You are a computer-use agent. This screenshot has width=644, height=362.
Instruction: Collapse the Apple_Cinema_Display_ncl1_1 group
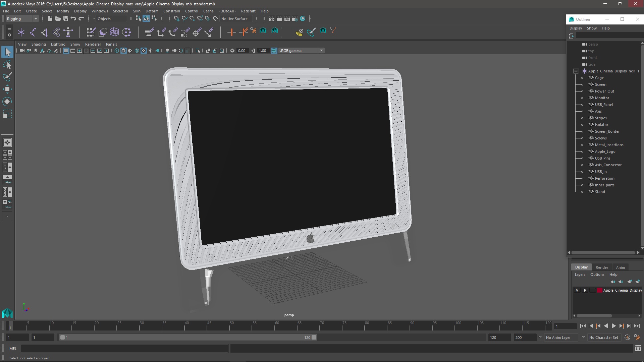click(576, 71)
